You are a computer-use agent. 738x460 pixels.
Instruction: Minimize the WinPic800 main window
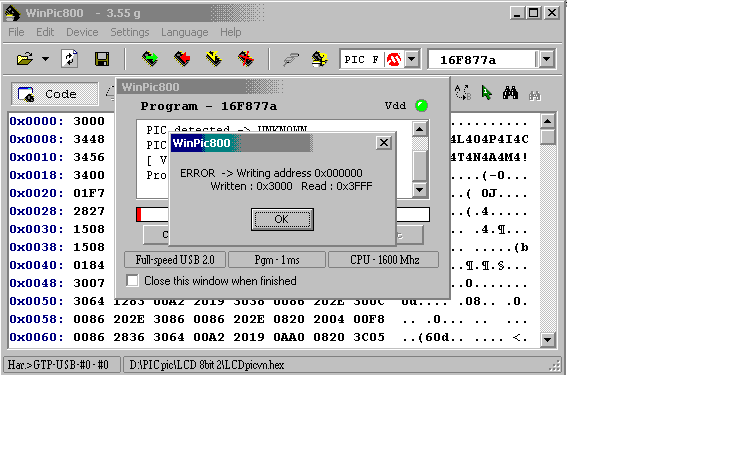pos(517,13)
